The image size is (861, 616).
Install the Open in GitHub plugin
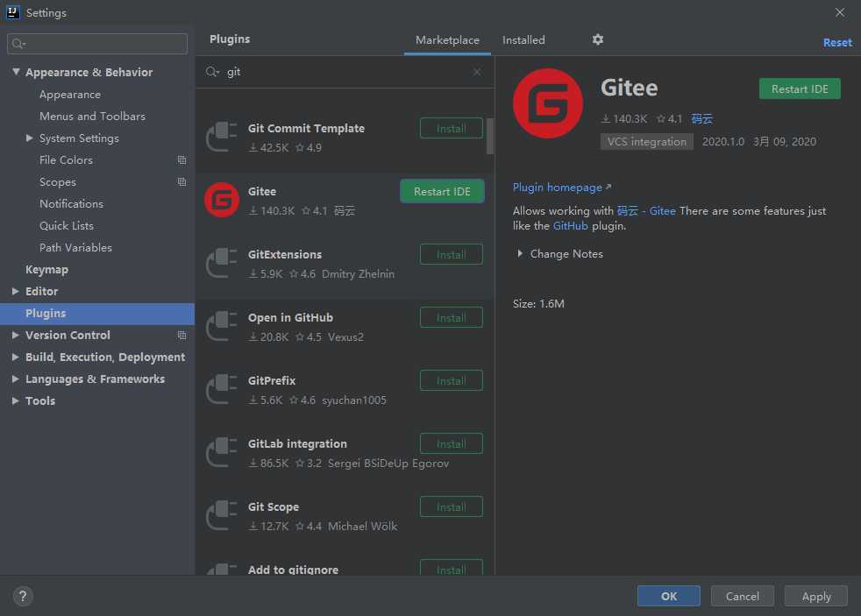(x=452, y=317)
